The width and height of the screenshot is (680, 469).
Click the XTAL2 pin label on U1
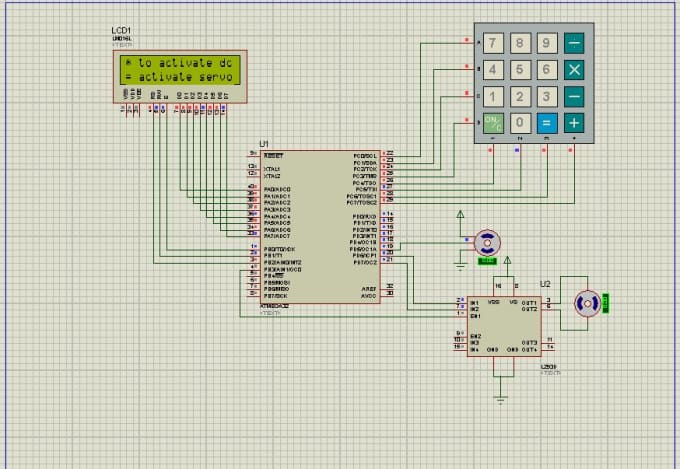click(x=272, y=176)
